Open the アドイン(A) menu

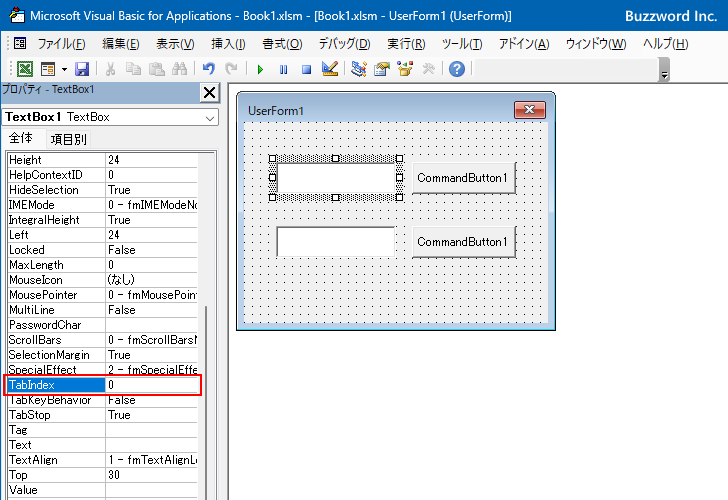[x=524, y=44]
